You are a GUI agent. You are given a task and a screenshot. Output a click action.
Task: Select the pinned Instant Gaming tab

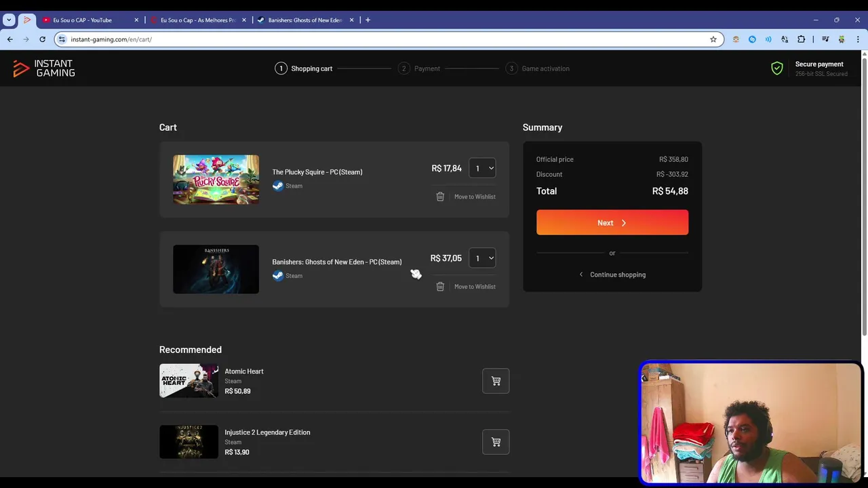tap(27, 20)
